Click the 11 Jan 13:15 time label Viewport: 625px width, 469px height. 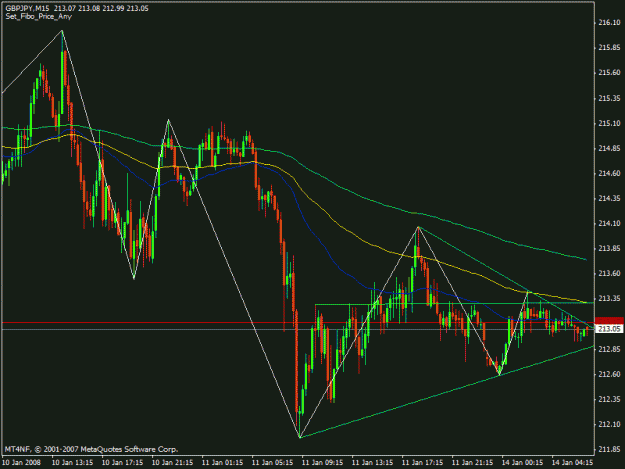coord(372,463)
